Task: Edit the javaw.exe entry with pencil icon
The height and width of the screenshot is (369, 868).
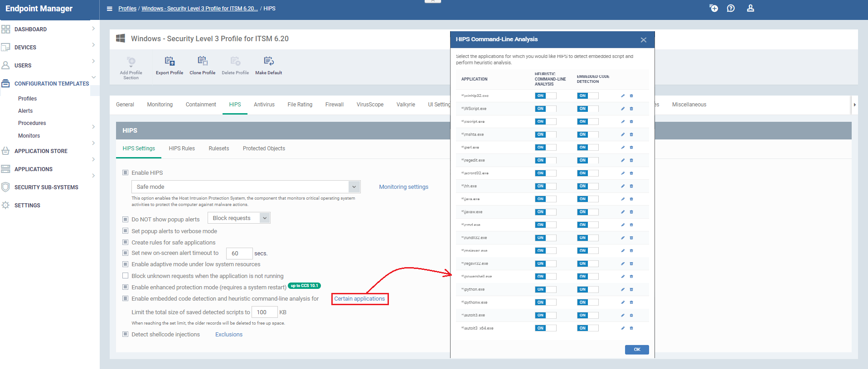Action: [623, 212]
